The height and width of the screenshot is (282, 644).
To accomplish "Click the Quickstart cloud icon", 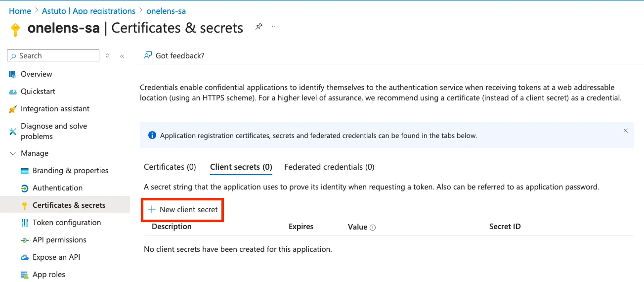I will click(x=12, y=92).
